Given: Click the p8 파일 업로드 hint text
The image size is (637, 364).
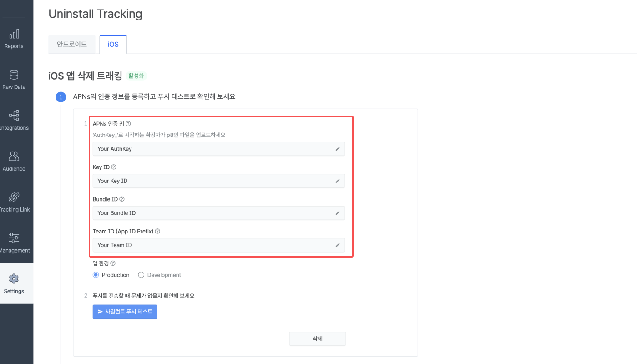Looking at the screenshot, I should [x=159, y=135].
